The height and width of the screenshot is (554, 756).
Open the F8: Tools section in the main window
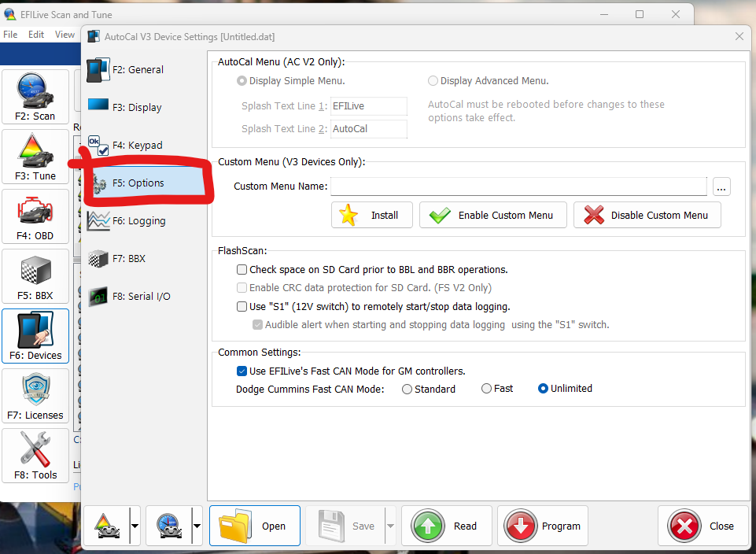35,456
